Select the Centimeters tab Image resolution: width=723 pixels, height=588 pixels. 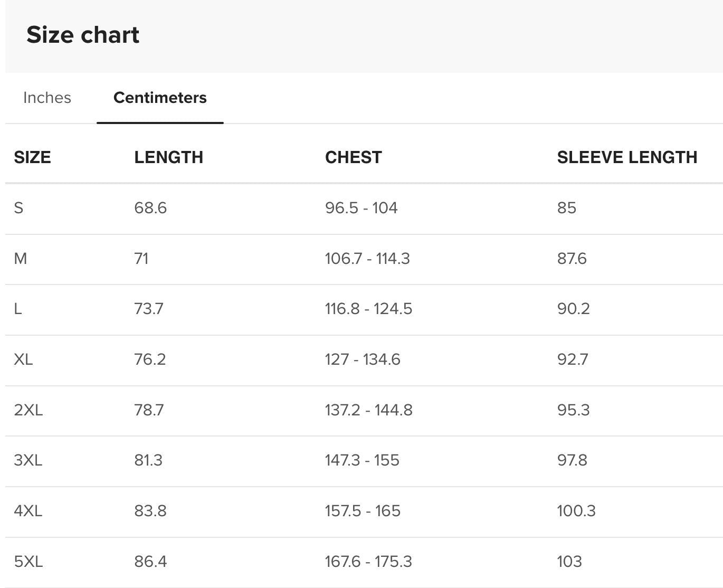click(x=160, y=98)
